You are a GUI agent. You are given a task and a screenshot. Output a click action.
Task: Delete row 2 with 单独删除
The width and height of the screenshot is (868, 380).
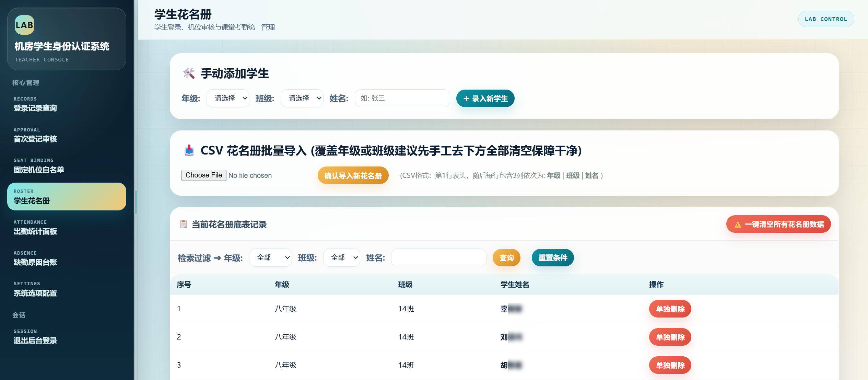click(x=670, y=337)
